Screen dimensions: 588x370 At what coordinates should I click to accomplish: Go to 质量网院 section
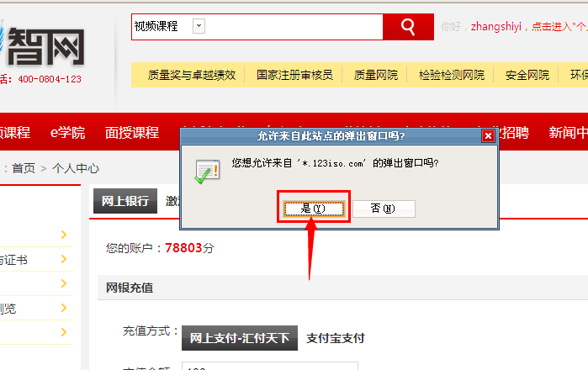pos(376,75)
